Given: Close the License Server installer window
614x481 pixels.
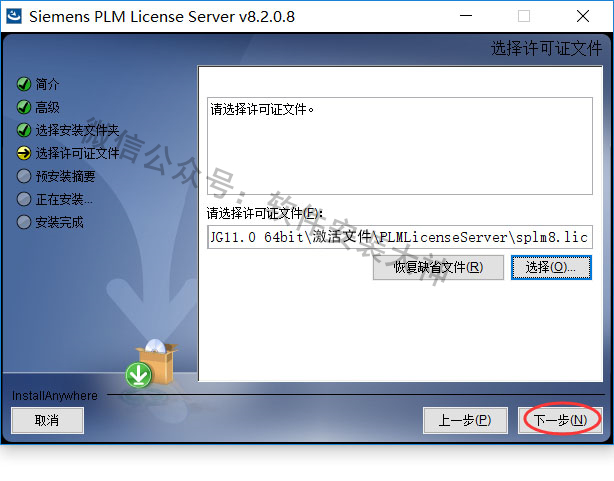Looking at the screenshot, I should [x=583, y=16].
